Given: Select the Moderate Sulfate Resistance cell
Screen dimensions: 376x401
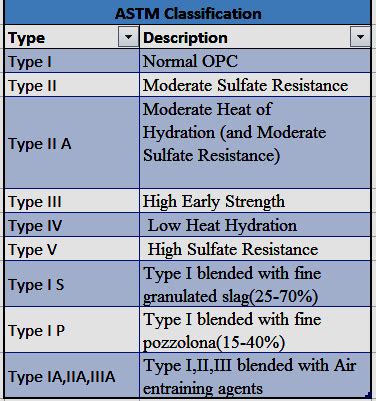Looking at the screenshot, I should (255, 85).
